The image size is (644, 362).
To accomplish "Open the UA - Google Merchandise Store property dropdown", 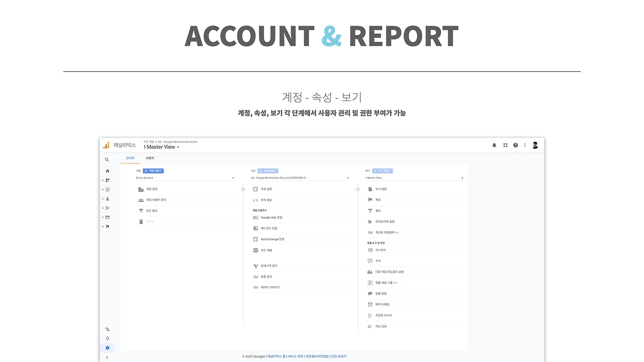I will point(300,177).
